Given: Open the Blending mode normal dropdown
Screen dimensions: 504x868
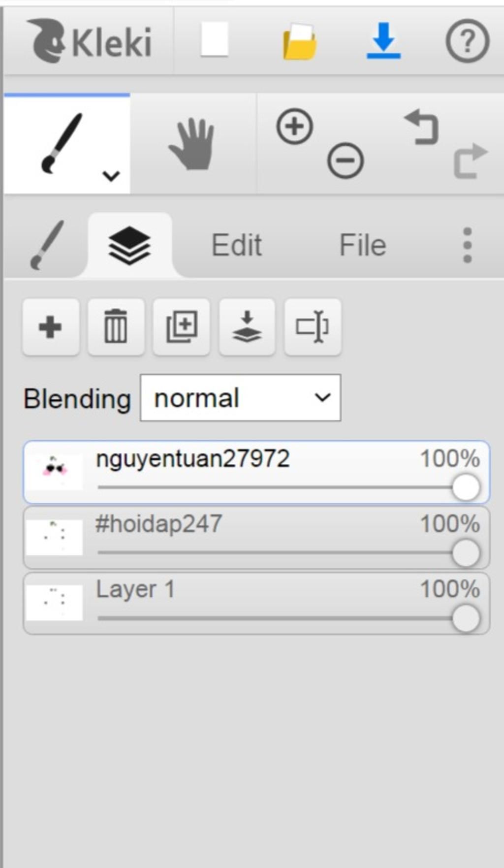Looking at the screenshot, I should point(241,398).
